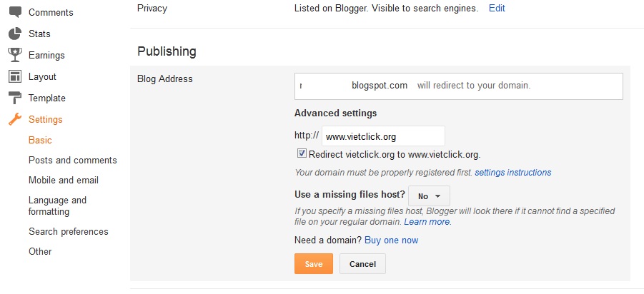Follow the Buy one now link

tap(391, 240)
